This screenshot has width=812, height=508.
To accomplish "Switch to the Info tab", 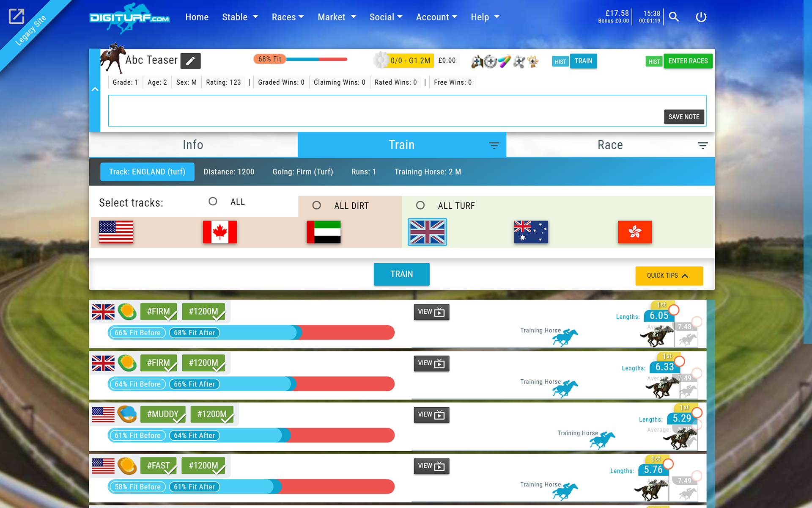I will pyautogui.click(x=193, y=145).
